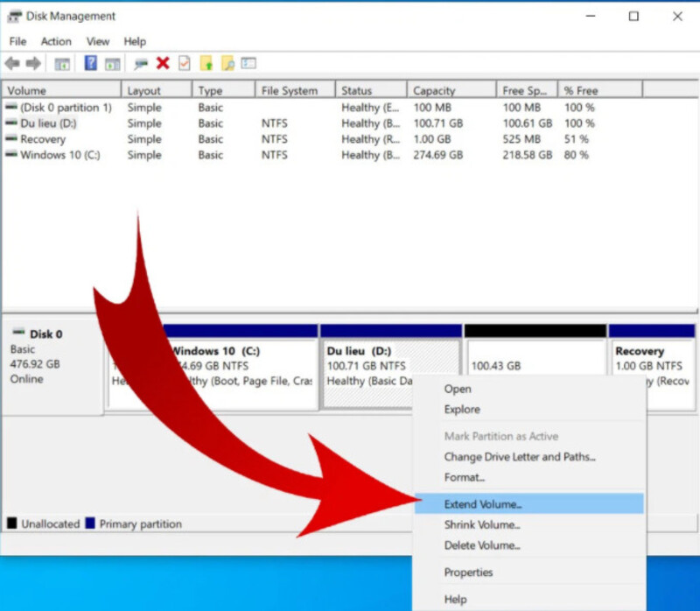The image size is (700, 611).
Task: Click the Forward arrow in the toolbar
Action: pos(33,63)
